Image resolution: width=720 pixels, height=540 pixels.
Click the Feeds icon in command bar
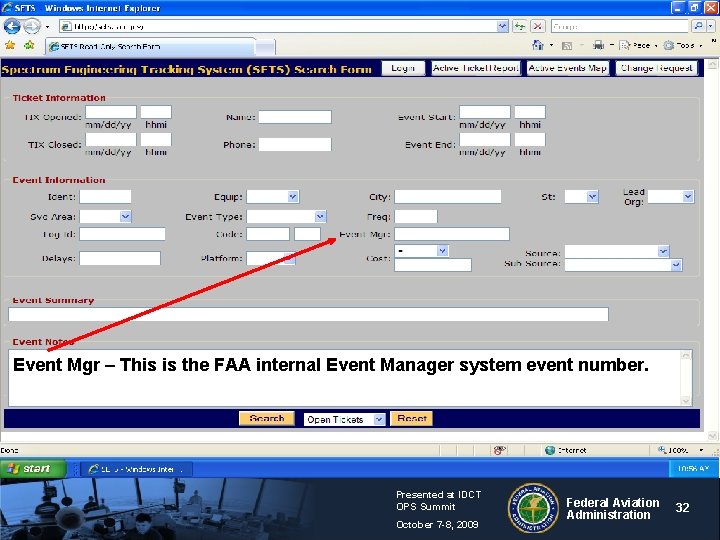coord(567,45)
